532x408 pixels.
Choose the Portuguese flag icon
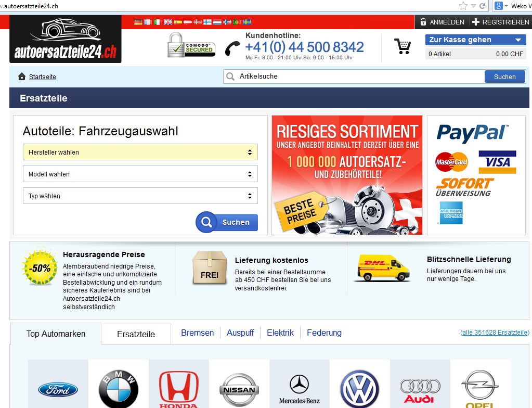[237, 22]
